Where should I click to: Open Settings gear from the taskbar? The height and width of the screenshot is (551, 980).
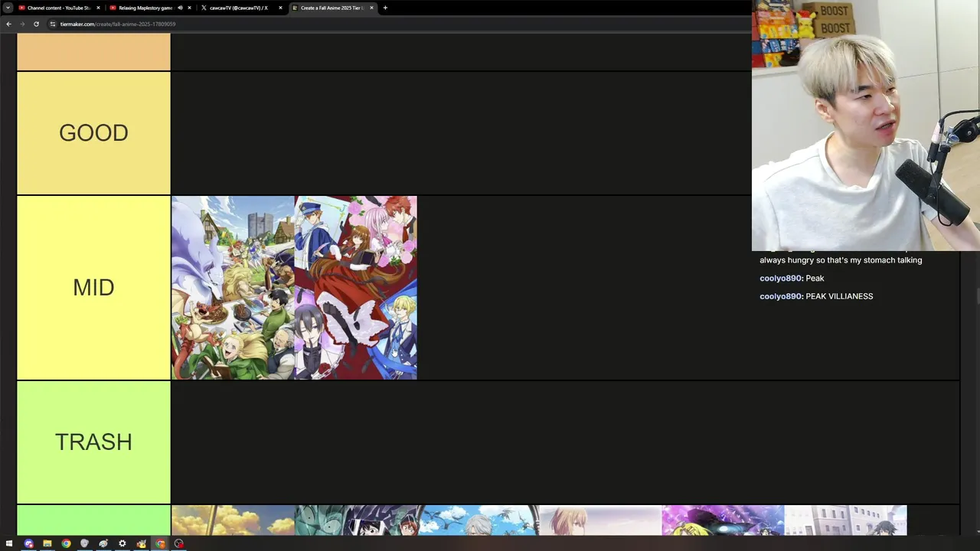(122, 544)
